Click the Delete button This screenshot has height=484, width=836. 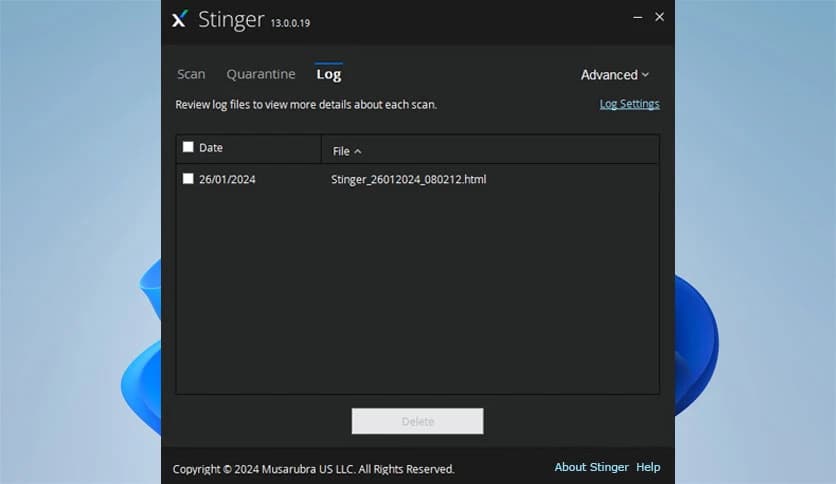(417, 421)
